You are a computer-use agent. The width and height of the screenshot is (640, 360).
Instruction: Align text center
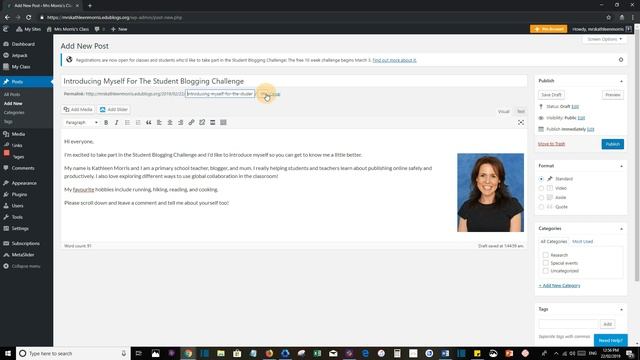point(170,122)
